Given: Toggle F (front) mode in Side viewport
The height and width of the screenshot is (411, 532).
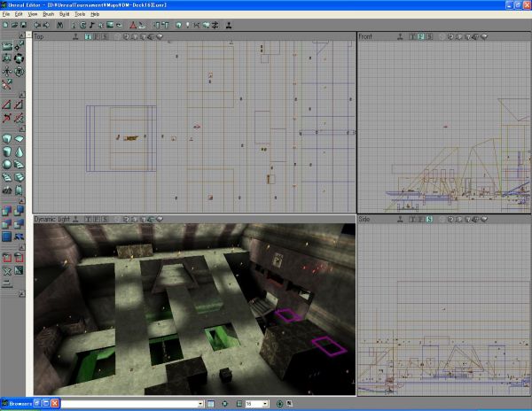Looking at the screenshot, I should 421,219.
